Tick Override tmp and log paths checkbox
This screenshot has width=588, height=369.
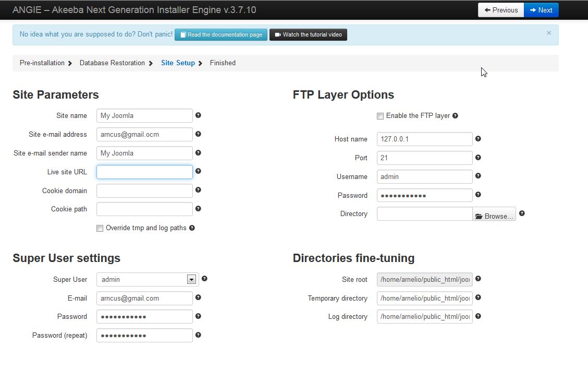click(100, 228)
